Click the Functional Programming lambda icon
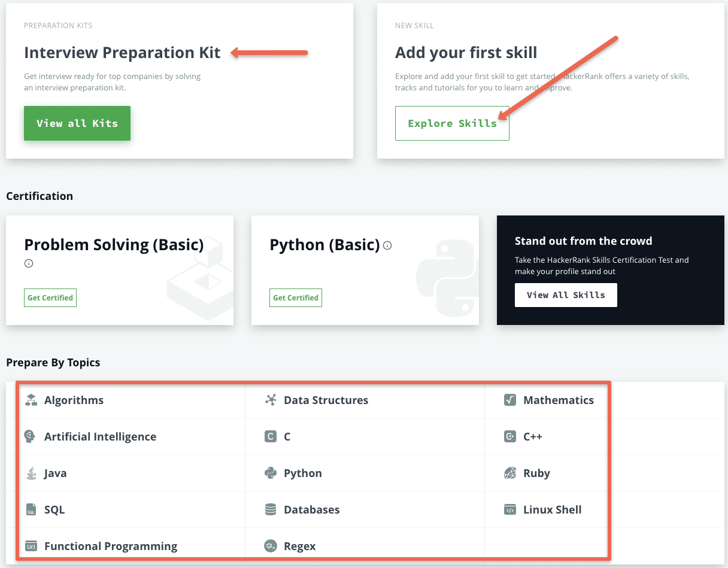 [x=30, y=546]
